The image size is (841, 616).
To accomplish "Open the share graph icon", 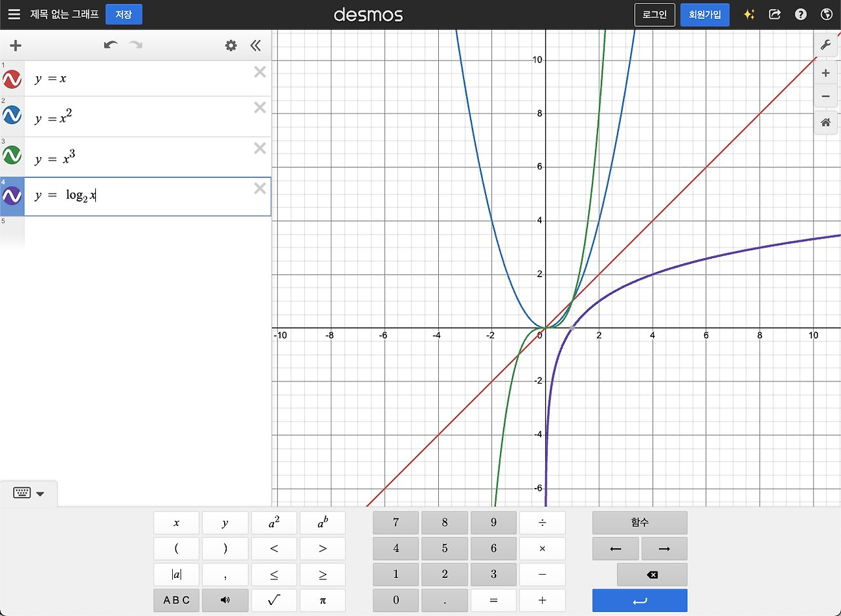I will click(x=775, y=14).
